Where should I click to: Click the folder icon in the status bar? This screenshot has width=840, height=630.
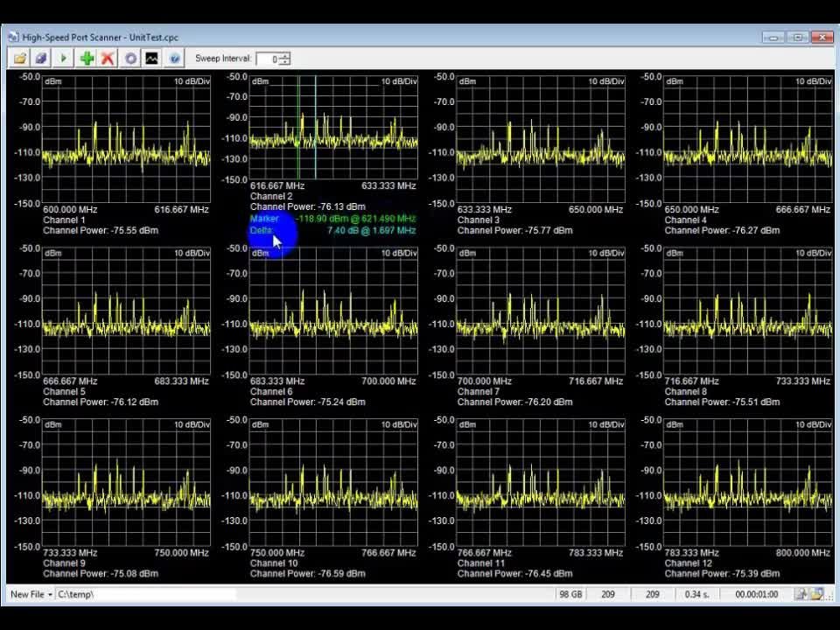pos(817,594)
